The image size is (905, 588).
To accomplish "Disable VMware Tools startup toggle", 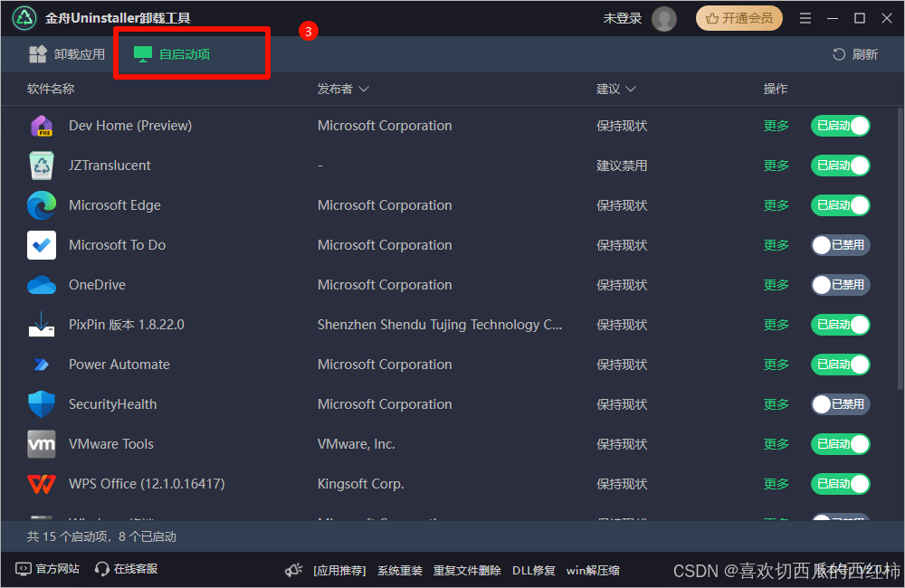I will point(841,444).
